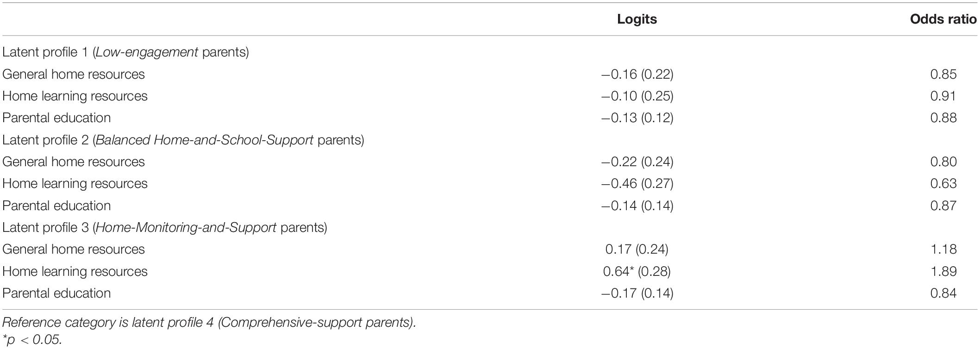This screenshot has height=349, width=980.
Task: Click the logit value −0.10 (0.25)
Action: point(637,96)
